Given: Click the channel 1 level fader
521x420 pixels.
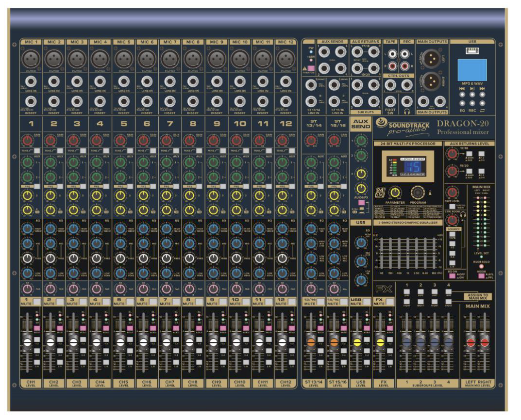Looking at the screenshot, I should (x=27, y=342).
